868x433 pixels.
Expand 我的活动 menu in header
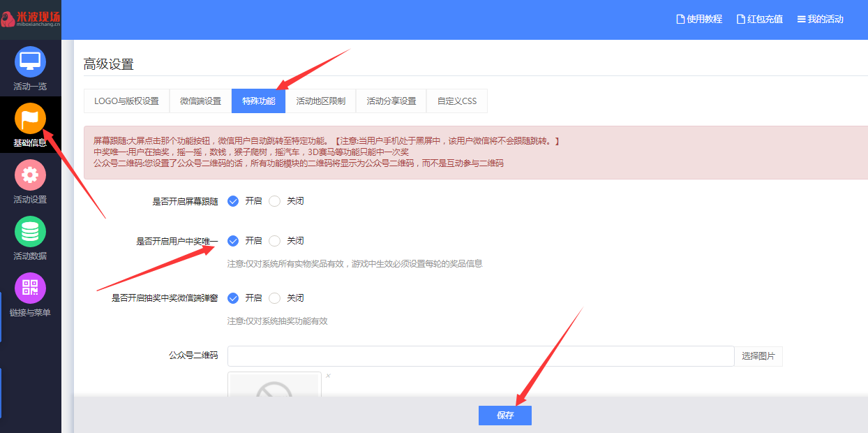click(821, 20)
